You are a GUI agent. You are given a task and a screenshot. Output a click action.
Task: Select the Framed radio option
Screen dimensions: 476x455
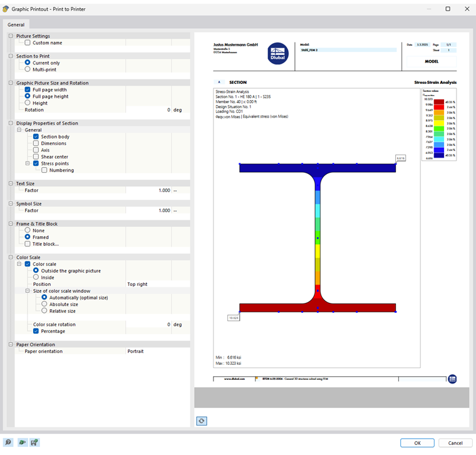tap(28, 237)
